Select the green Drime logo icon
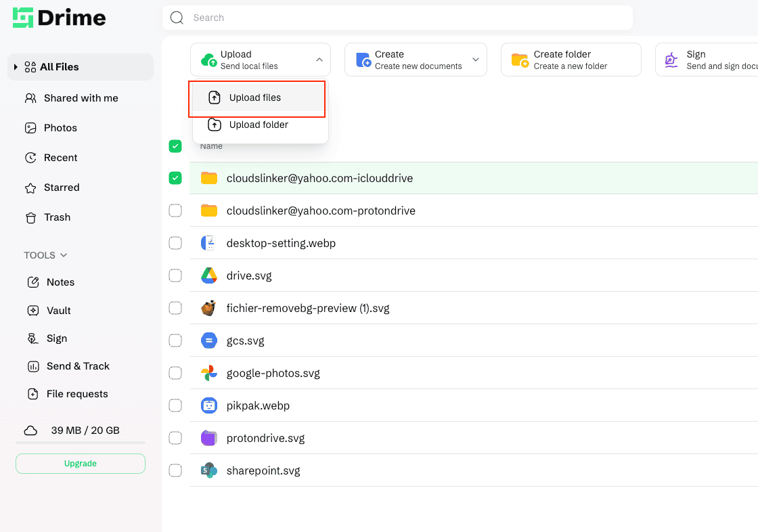This screenshot has height=532, width=758. [23, 18]
